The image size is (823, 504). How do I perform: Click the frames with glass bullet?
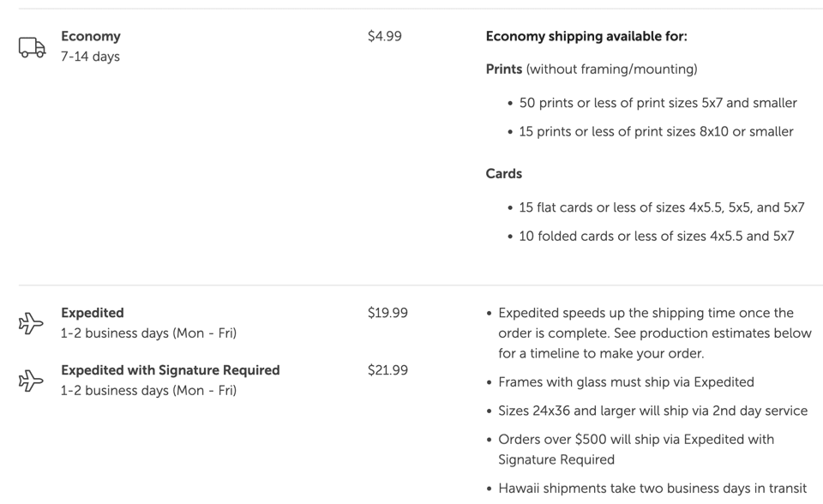(626, 382)
